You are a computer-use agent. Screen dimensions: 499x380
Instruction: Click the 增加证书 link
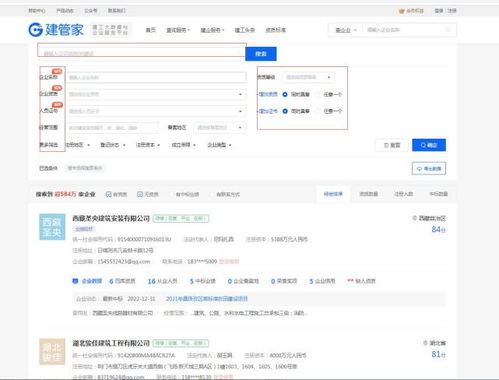pyautogui.click(x=268, y=111)
